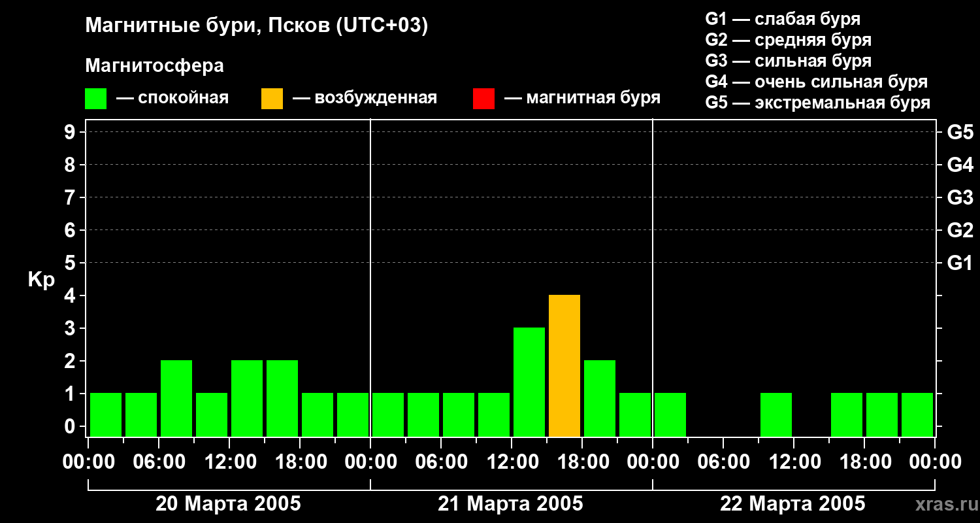Click the 18:00 time label under 21 March
The width and height of the screenshot is (980, 523).
[x=582, y=462]
